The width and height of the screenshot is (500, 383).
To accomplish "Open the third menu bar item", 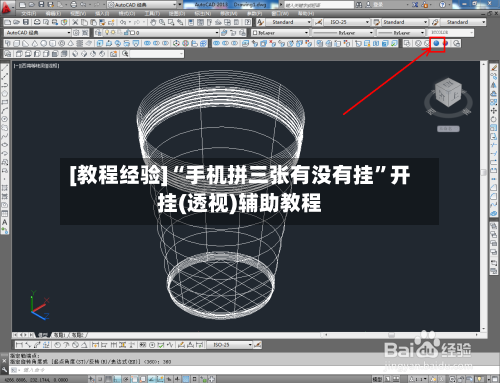I will tap(78, 14).
